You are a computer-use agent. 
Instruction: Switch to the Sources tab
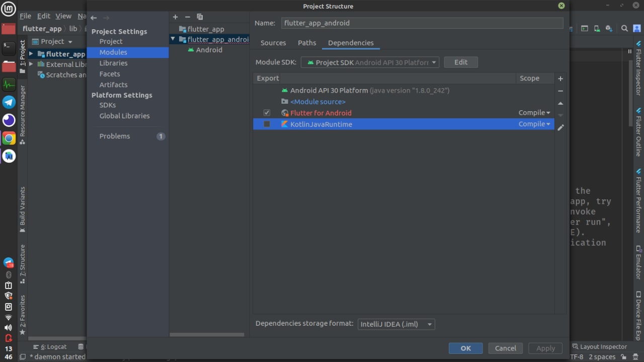(x=273, y=43)
